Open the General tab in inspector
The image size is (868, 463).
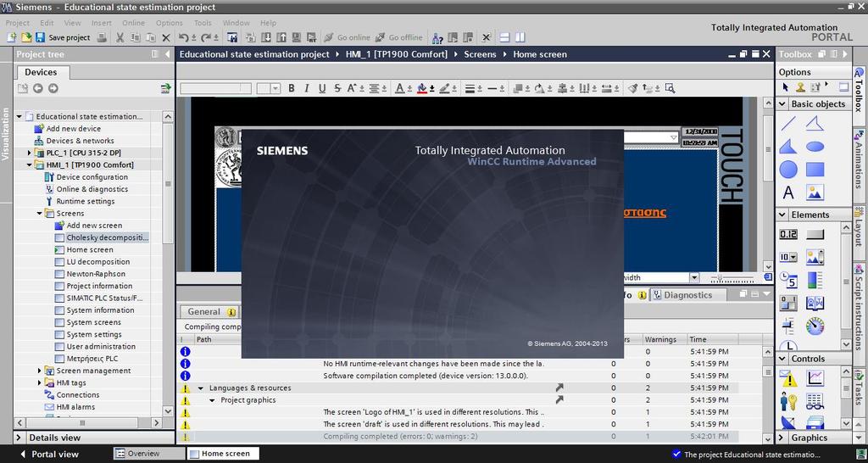tap(209, 312)
